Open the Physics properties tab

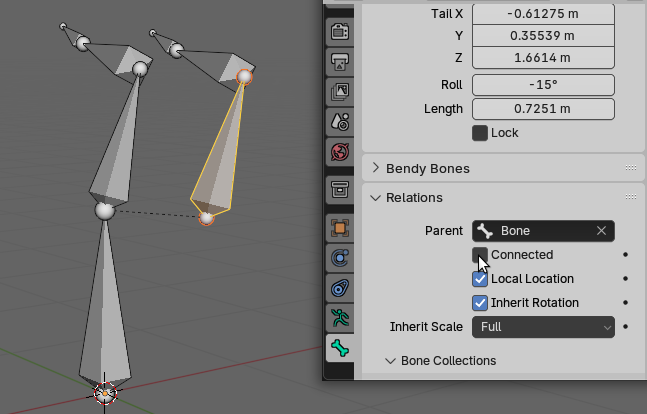pos(340,258)
